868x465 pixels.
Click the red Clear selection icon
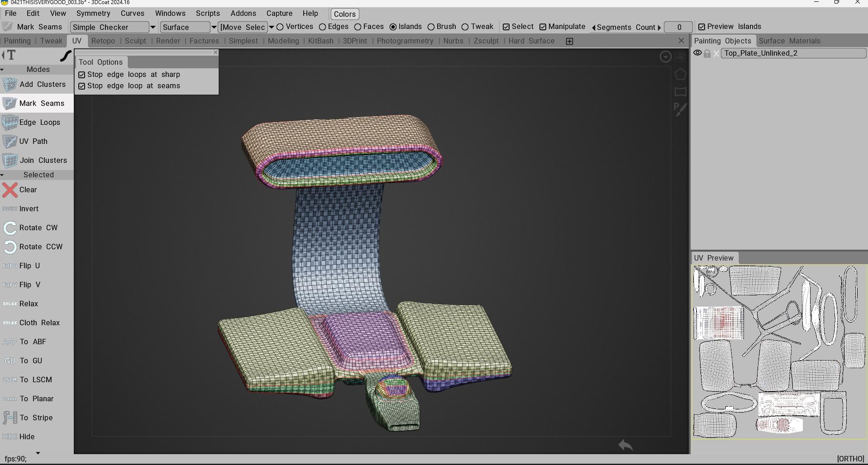(10, 190)
